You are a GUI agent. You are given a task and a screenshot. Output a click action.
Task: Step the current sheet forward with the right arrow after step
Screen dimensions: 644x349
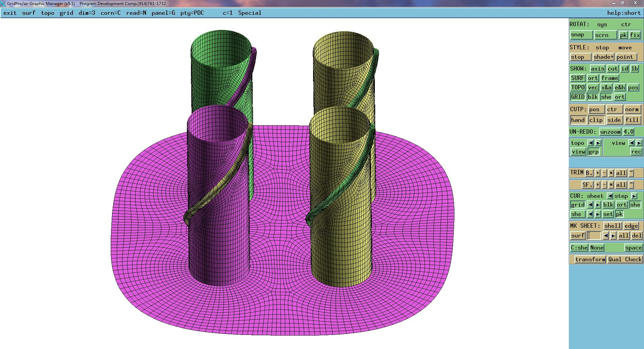pyautogui.click(x=634, y=196)
